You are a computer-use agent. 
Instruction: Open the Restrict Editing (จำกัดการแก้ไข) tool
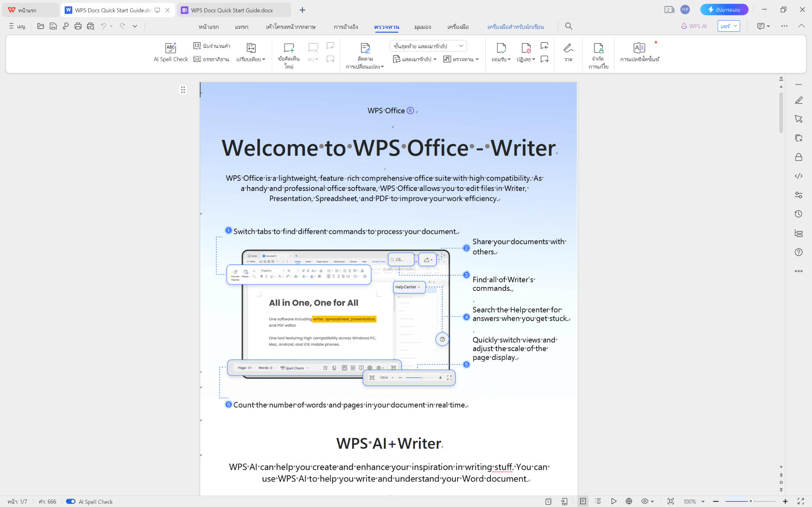click(598, 48)
